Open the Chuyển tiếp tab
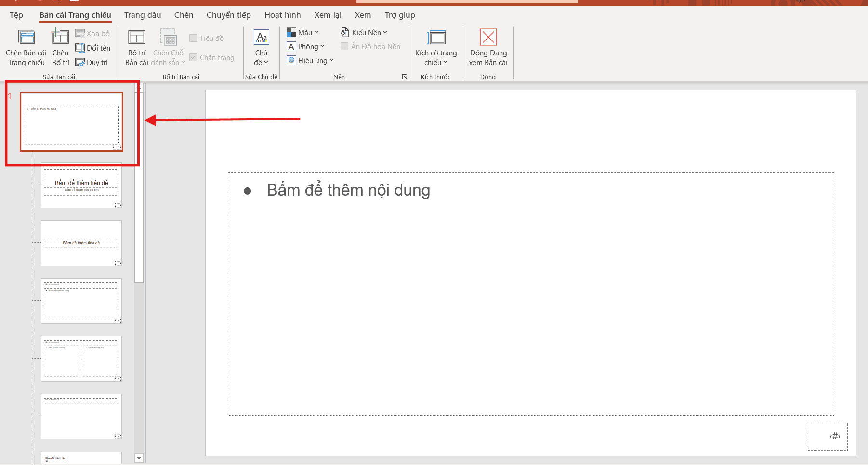Image resolution: width=868 pixels, height=465 pixels. [229, 15]
